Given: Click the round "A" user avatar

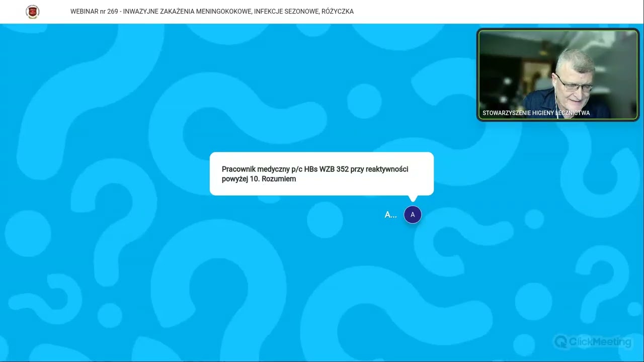Looking at the screenshot, I should pos(413,215).
